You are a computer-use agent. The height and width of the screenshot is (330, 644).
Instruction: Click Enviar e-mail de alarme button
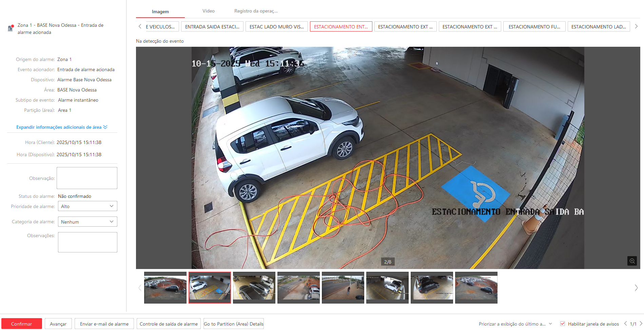coord(104,324)
